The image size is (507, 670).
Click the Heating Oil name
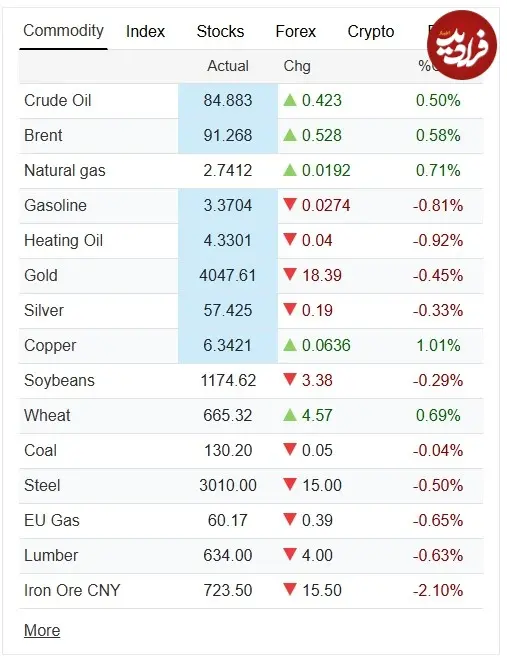tap(64, 241)
